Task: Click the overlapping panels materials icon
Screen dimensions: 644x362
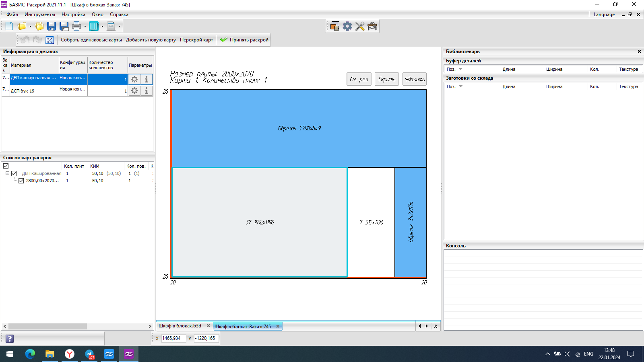Action: click(x=334, y=27)
